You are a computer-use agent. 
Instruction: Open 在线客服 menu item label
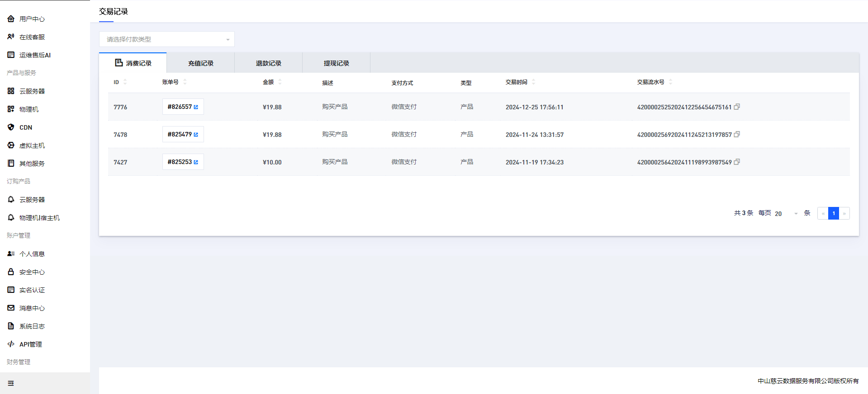32,37
